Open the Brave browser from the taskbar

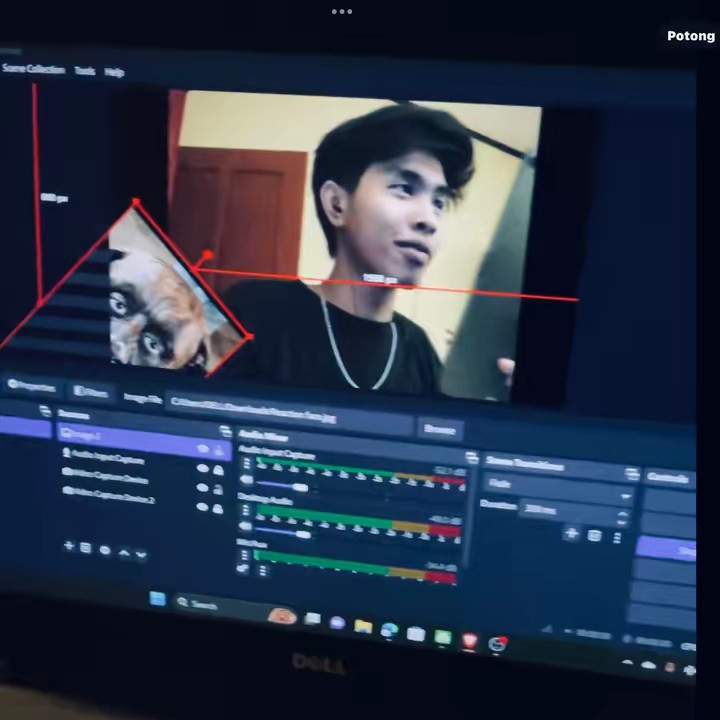click(x=469, y=641)
